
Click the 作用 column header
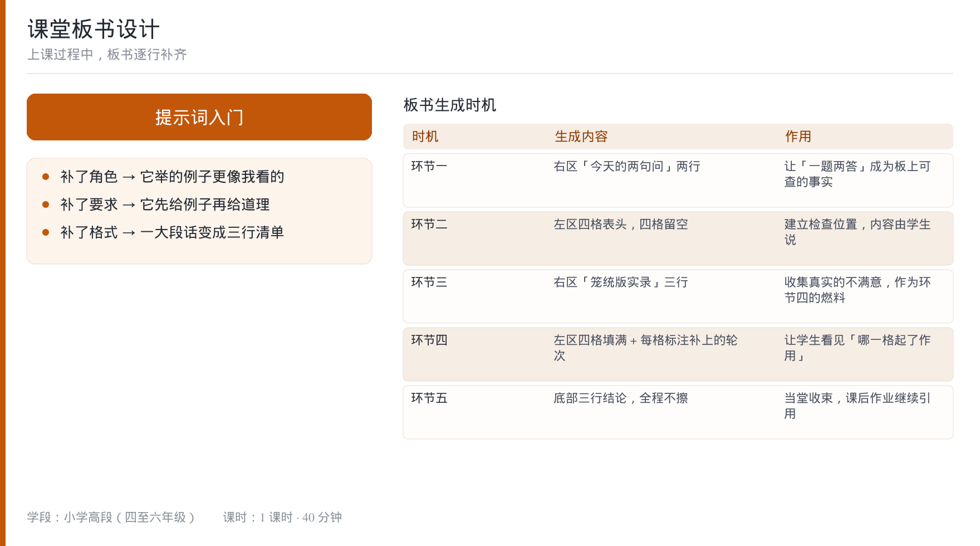point(798,136)
